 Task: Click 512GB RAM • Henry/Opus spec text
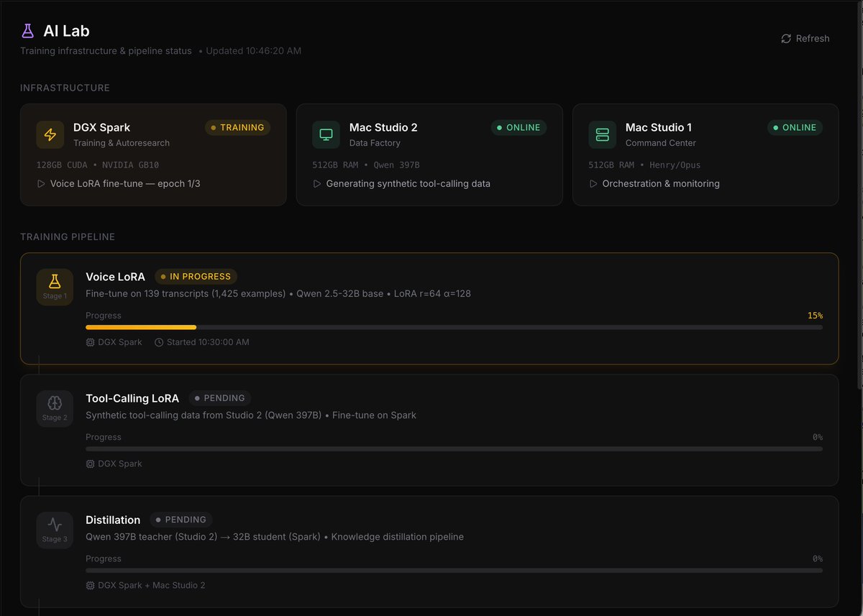coord(644,165)
